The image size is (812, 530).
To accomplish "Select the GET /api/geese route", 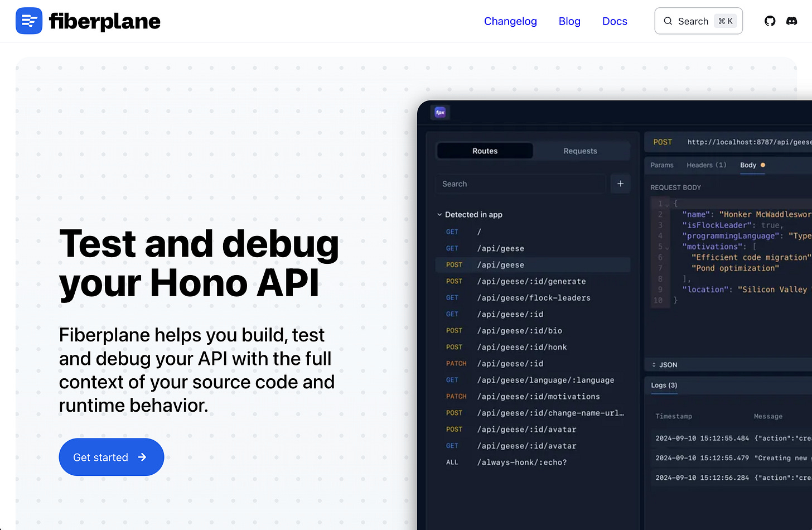I will [x=533, y=248].
